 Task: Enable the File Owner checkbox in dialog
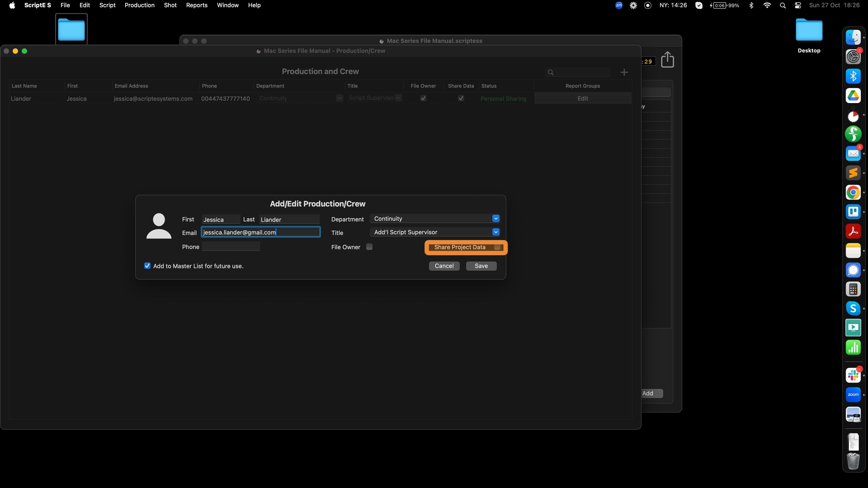[369, 247]
